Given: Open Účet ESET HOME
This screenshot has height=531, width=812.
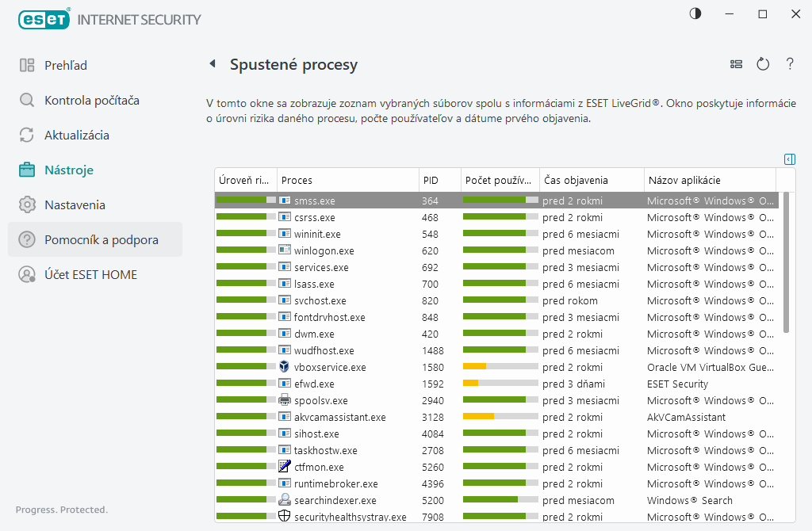Looking at the screenshot, I should (90, 275).
